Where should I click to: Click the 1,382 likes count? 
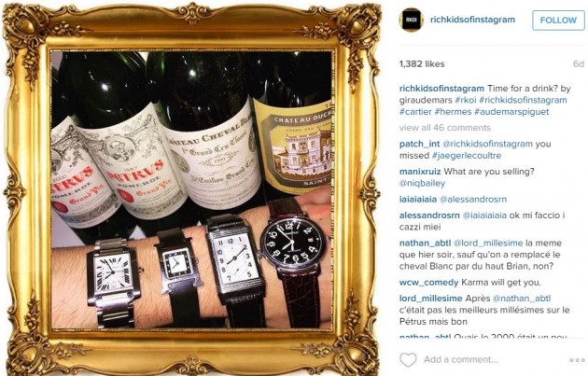point(422,64)
